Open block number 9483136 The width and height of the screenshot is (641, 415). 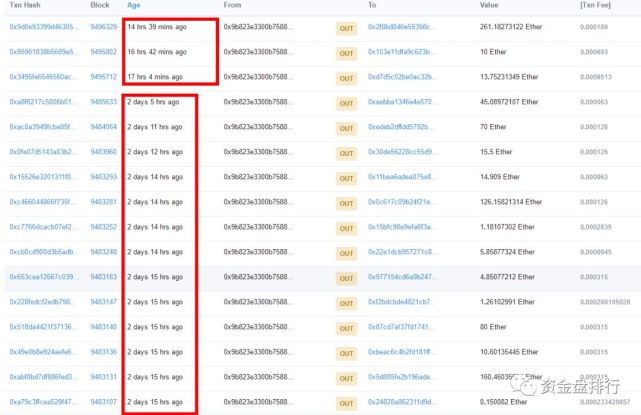tap(103, 352)
